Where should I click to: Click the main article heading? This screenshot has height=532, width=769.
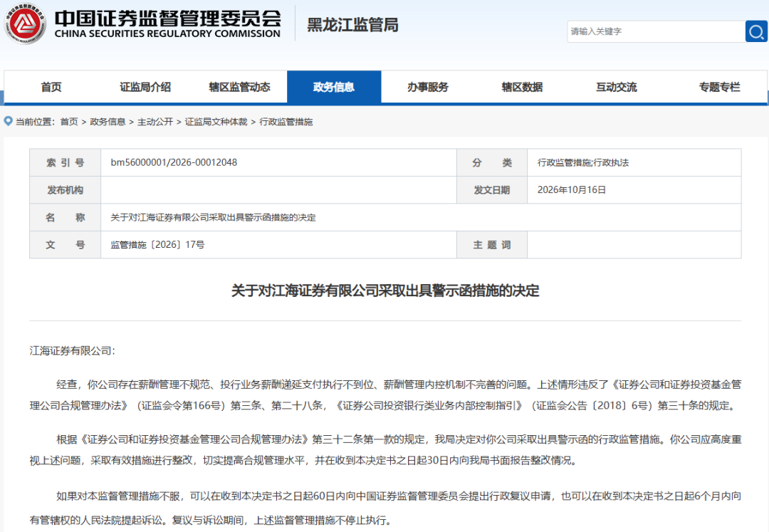tap(385, 291)
